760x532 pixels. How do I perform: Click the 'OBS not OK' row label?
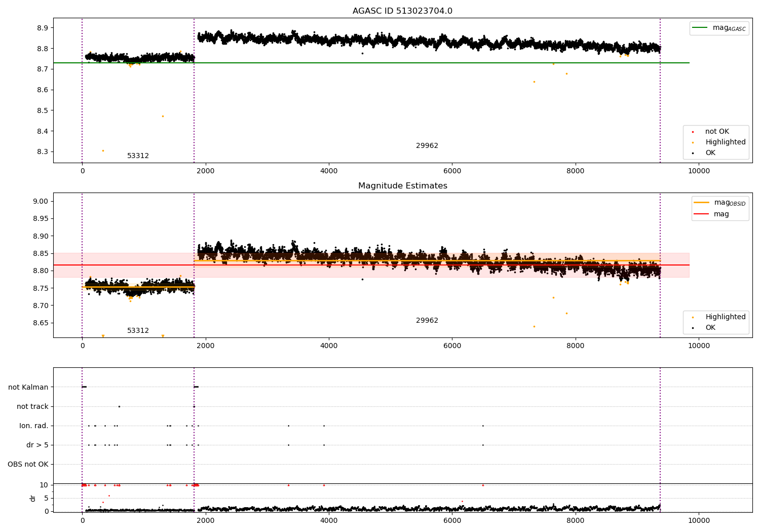28,465
